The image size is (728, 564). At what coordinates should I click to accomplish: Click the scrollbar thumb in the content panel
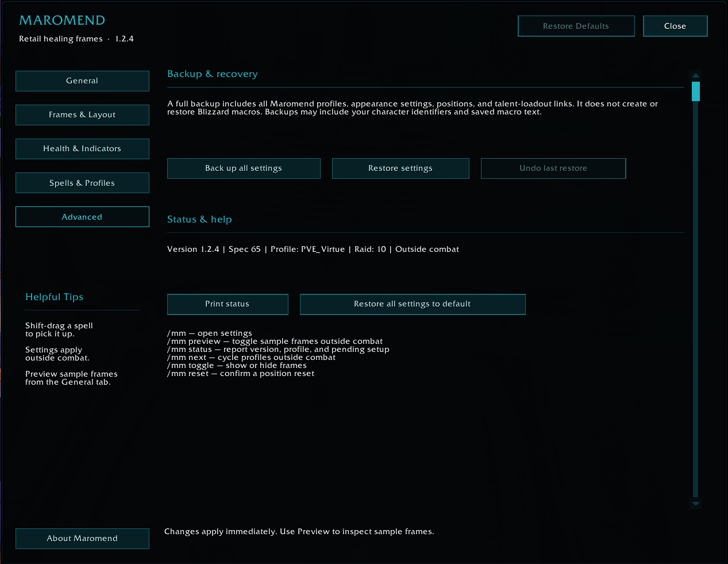(x=696, y=91)
